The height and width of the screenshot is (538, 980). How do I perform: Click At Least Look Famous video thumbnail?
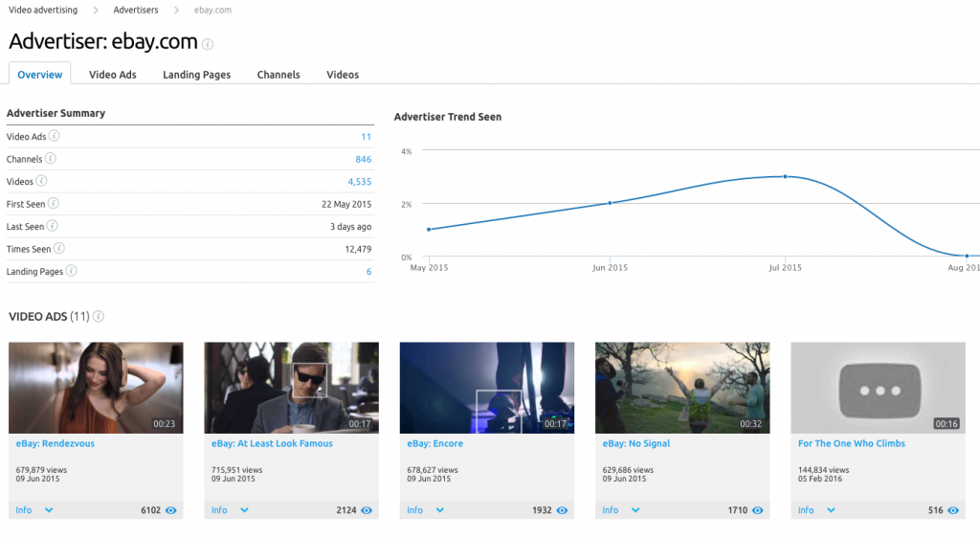[291, 388]
